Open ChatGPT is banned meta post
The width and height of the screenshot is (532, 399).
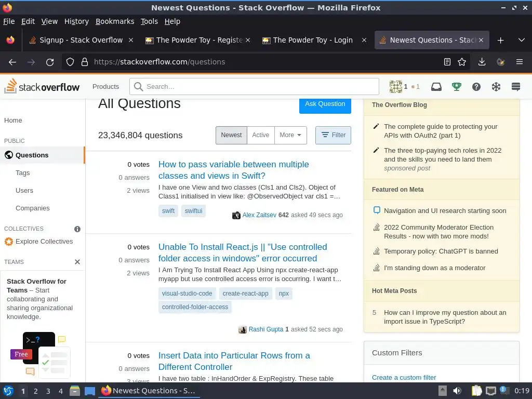point(441,251)
